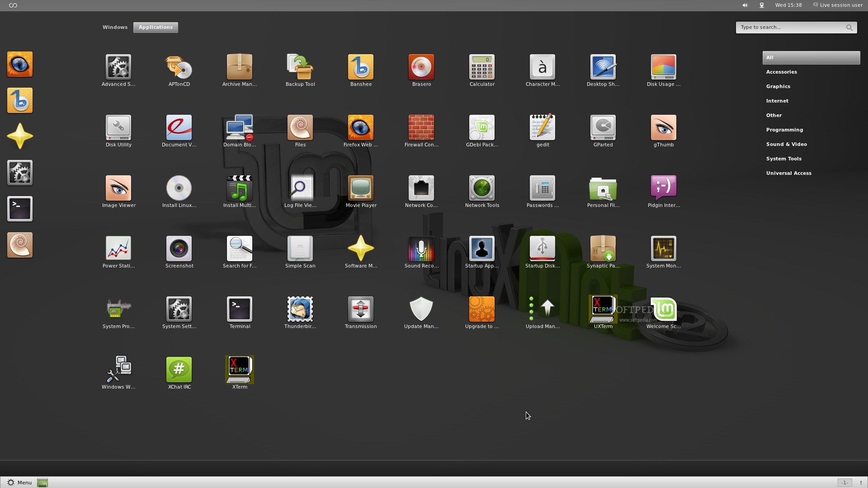Switch to the Windows tab

pos(115,27)
